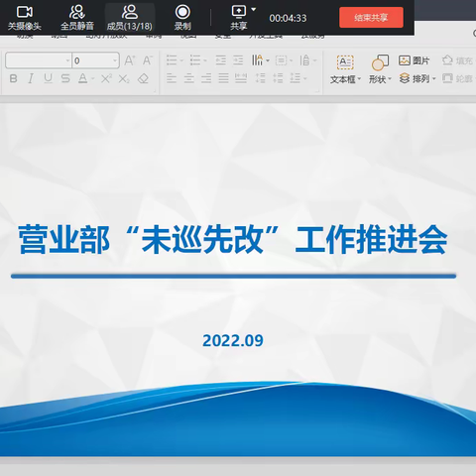
Task: Open numbered list style dropdown
Action: (205, 60)
